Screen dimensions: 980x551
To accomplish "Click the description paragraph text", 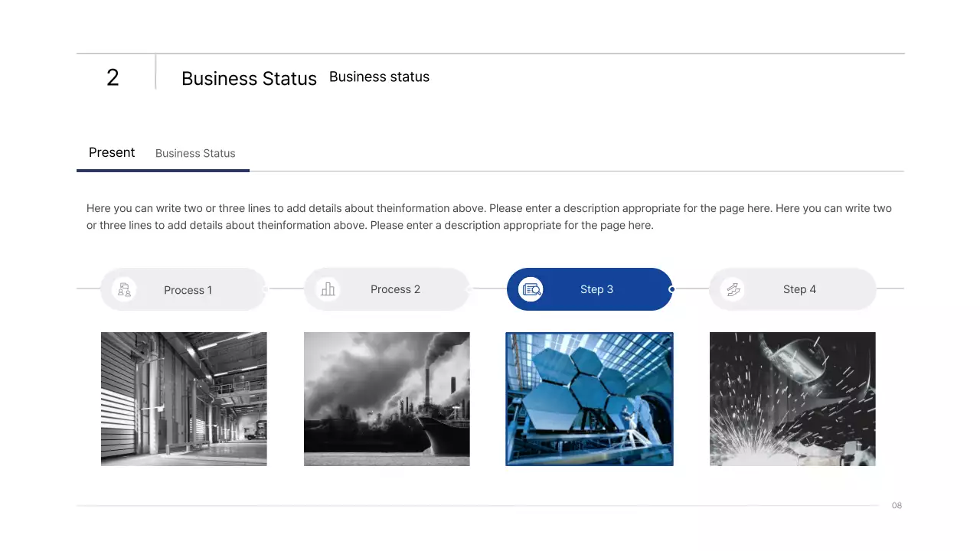I will (489, 217).
